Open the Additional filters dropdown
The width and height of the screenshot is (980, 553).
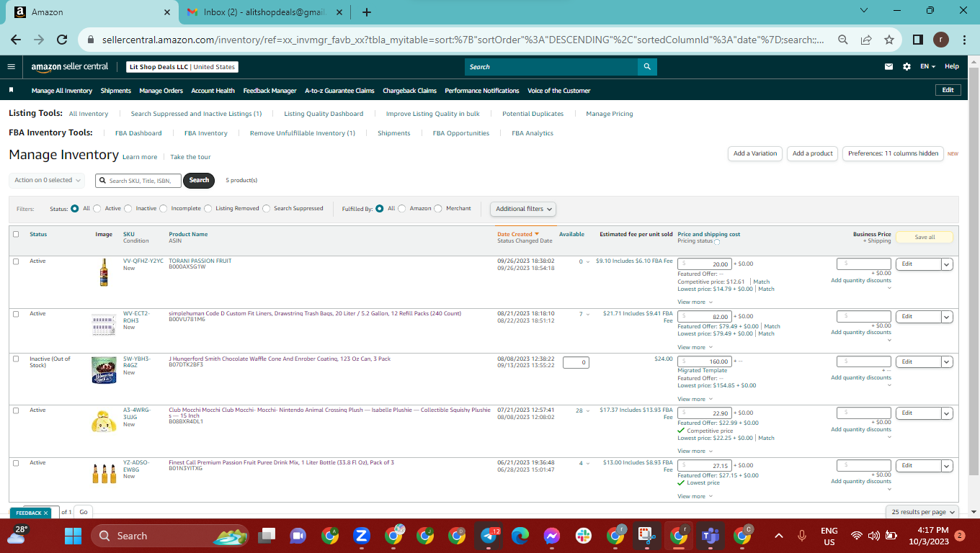524,209
